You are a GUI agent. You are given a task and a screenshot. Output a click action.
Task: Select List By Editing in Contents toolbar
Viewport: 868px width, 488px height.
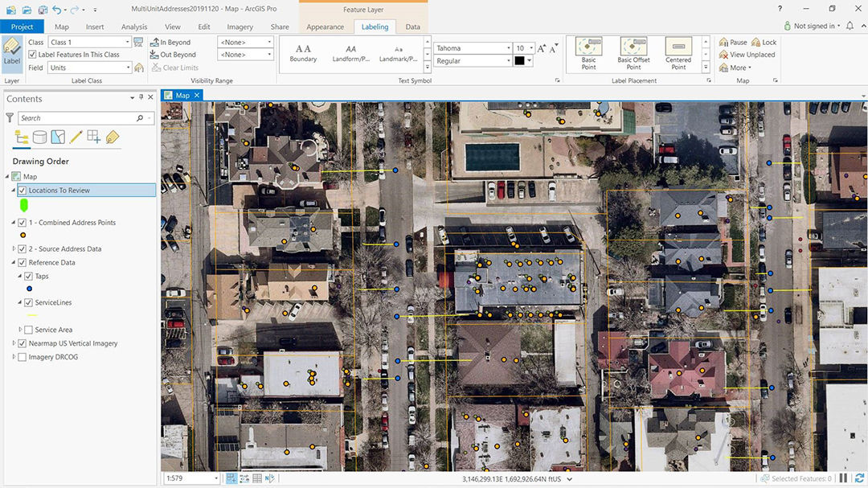pos(75,137)
